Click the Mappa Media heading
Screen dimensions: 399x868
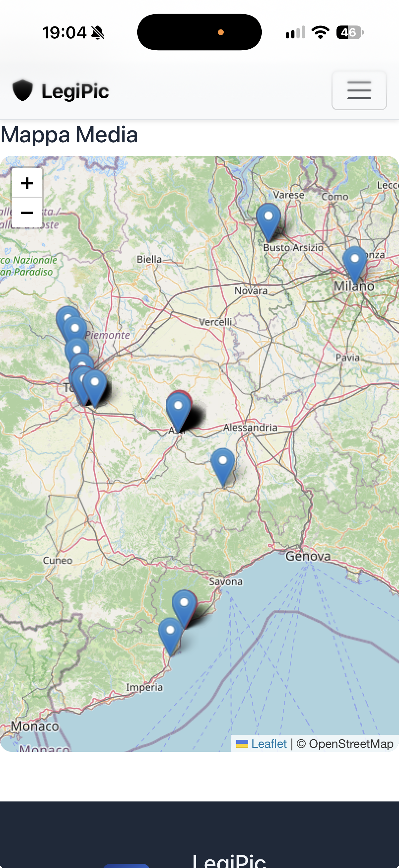pyautogui.click(x=69, y=134)
